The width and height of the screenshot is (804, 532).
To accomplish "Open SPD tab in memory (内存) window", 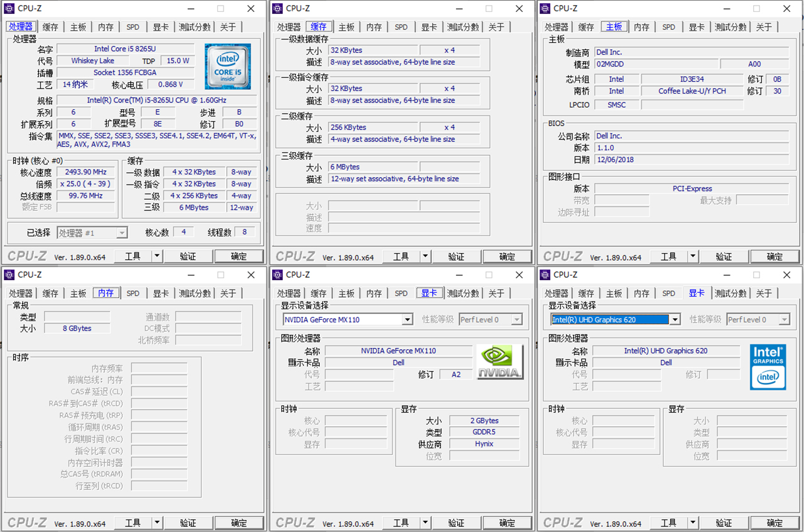I will point(133,293).
